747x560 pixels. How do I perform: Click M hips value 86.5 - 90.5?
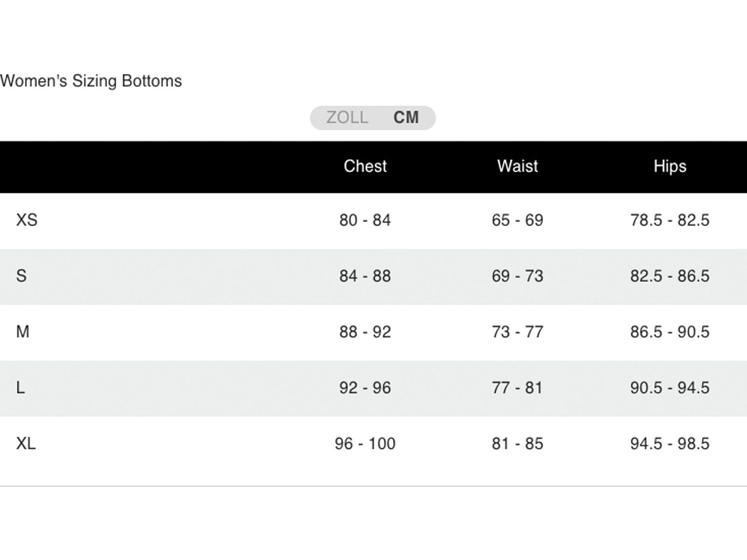coord(670,332)
